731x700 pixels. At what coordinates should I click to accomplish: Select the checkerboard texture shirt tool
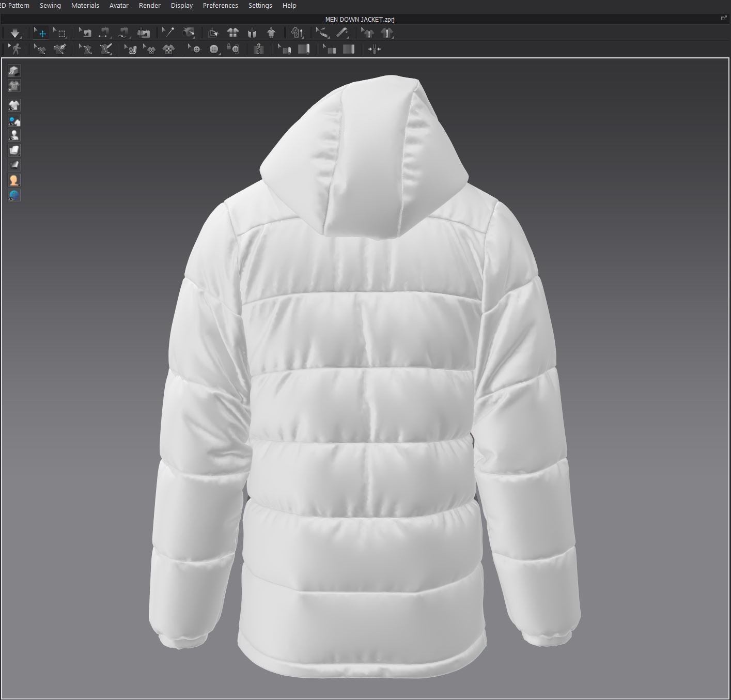pos(169,49)
